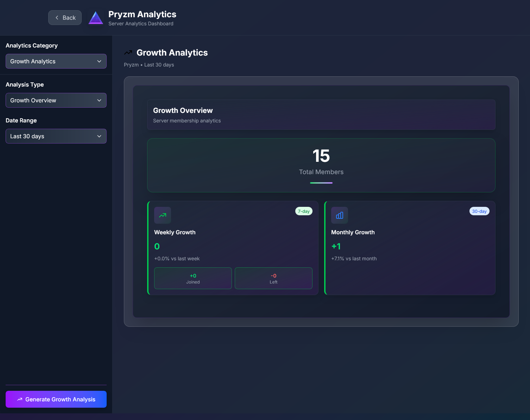Image resolution: width=530 pixels, height=420 pixels.
Task: Select the green trend icon on Weekly Growth card
Action: tap(162, 215)
